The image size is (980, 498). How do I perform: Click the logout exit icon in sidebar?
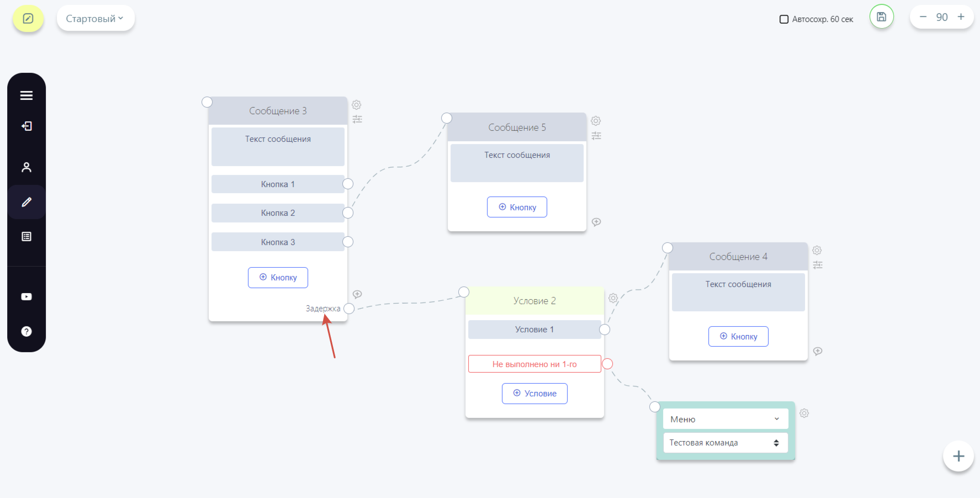pyautogui.click(x=27, y=126)
